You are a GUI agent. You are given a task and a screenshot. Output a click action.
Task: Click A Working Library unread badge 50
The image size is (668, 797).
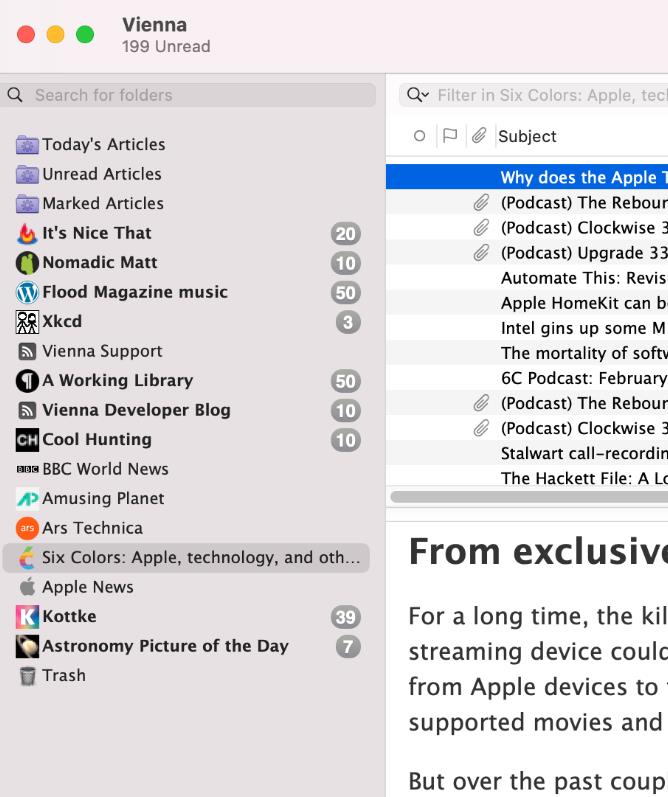point(346,381)
